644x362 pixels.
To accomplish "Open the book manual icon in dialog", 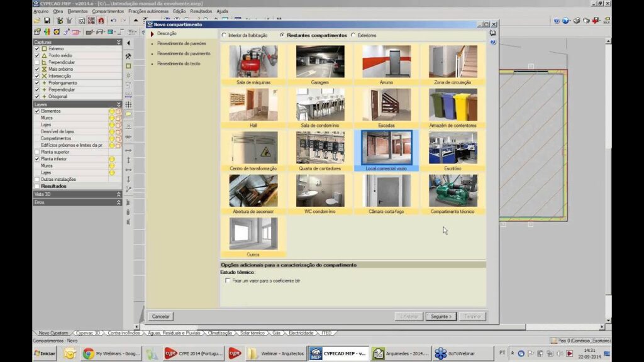I will tap(493, 33).
